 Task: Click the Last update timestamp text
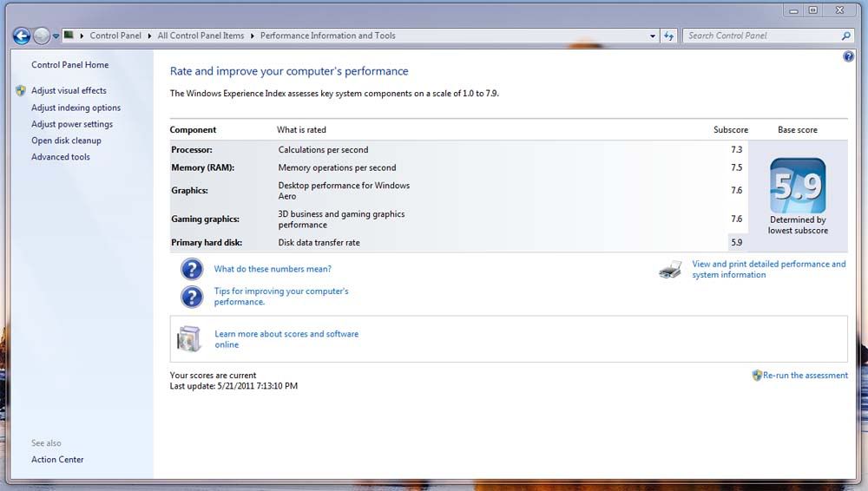click(233, 386)
